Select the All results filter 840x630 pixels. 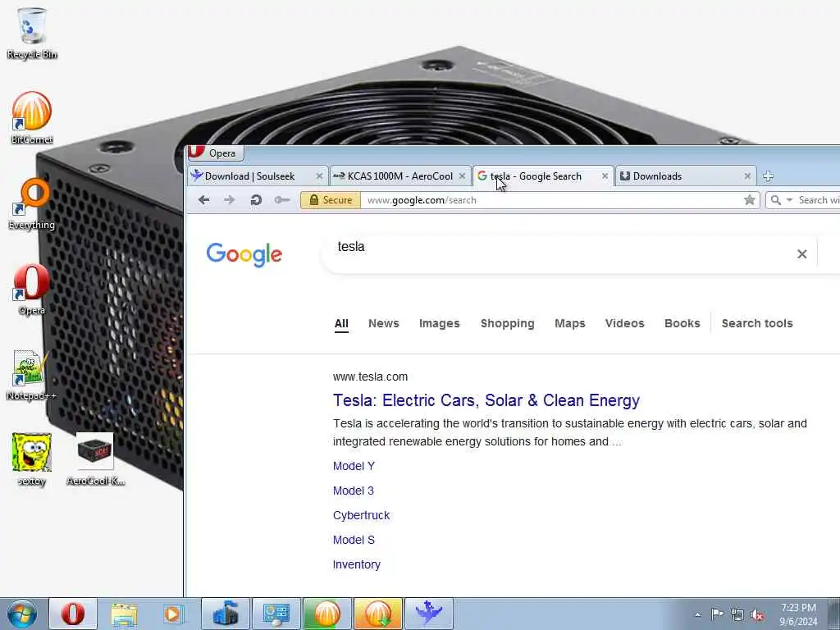[341, 323]
